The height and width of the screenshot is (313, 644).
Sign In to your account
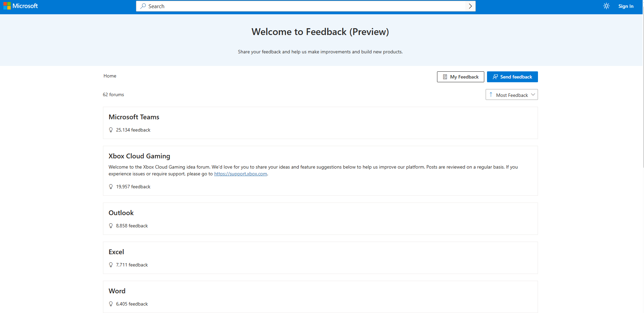626,6
